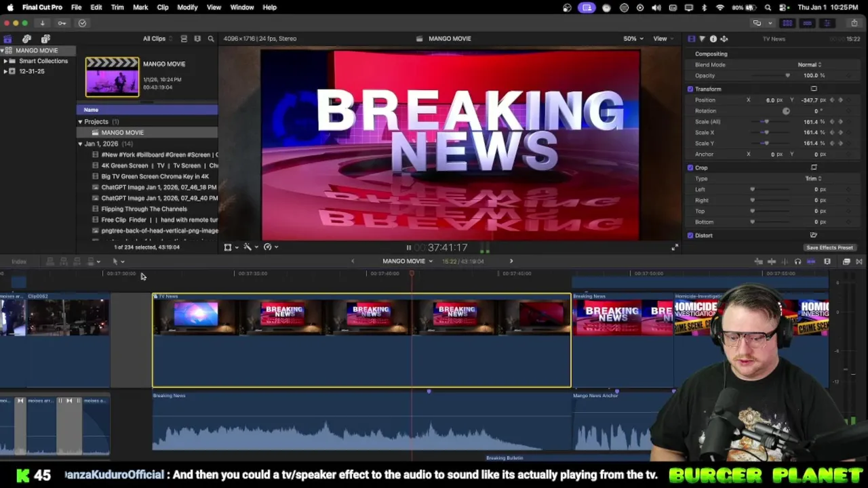The width and height of the screenshot is (868, 488).
Task: Toggle the Distort effect checkbox
Action: tap(690, 235)
